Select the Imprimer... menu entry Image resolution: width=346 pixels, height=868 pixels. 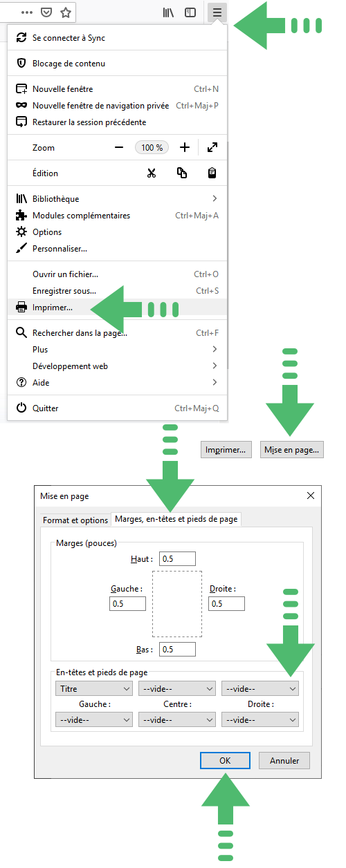[x=117, y=307]
